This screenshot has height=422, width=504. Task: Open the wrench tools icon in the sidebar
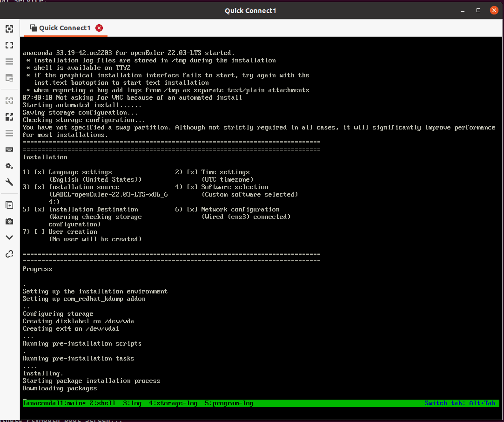pyautogui.click(x=9, y=182)
